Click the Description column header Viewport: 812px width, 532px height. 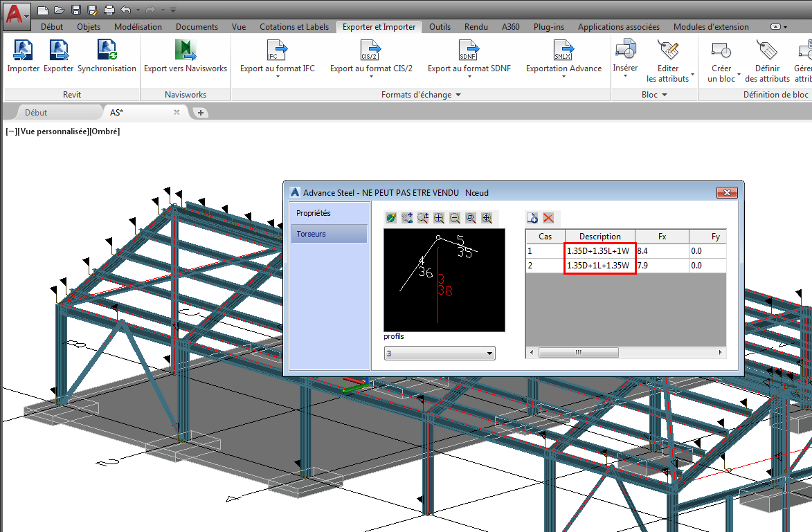[x=599, y=237]
